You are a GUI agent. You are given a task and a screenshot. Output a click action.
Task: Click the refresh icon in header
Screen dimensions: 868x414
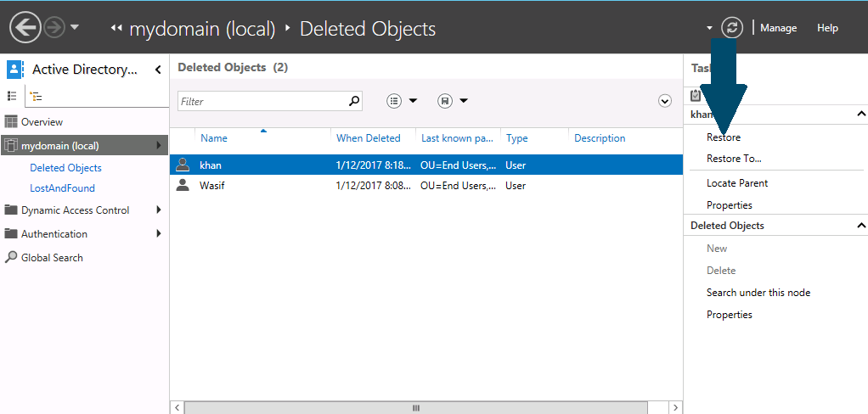(732, 28)
